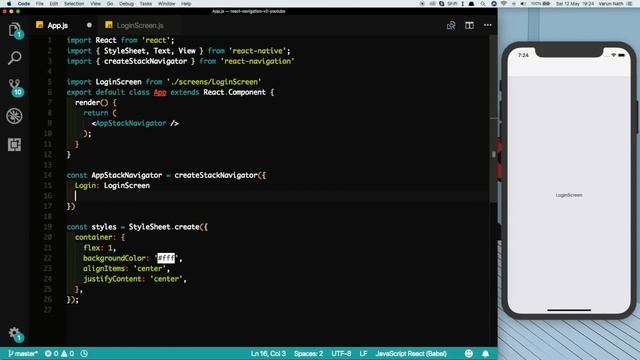
Task: Open the Debug menu
Action: 127,4
